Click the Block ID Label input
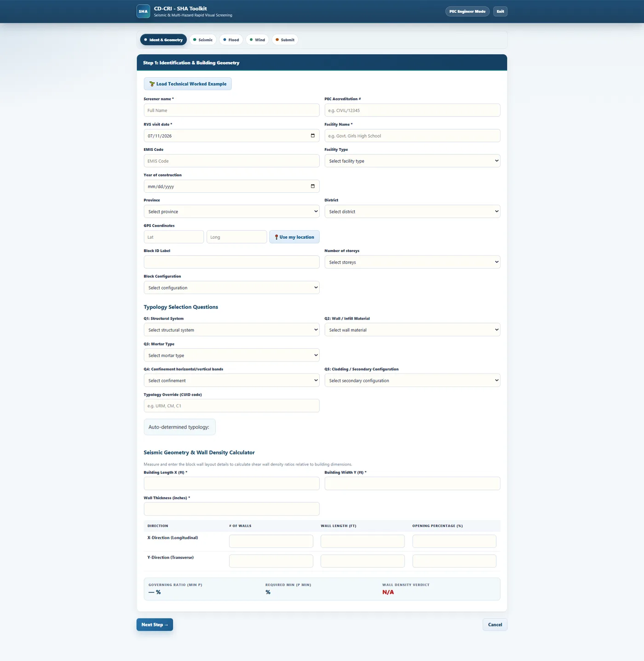Image resolution: width=644 pixels, height=661 pixels. pyautogui.click(x=231, y=262)
